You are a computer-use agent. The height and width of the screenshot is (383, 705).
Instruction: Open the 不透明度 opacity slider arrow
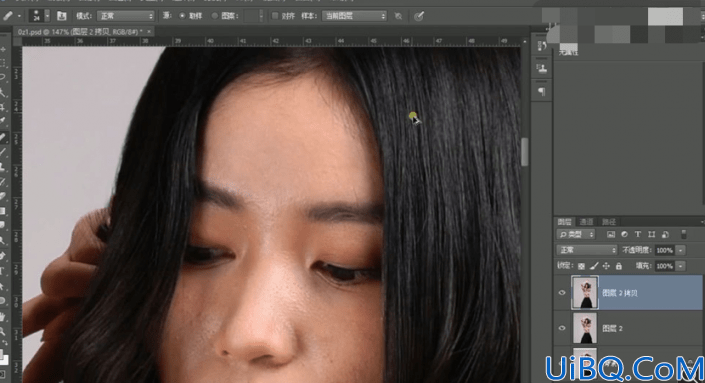(681, 250)
